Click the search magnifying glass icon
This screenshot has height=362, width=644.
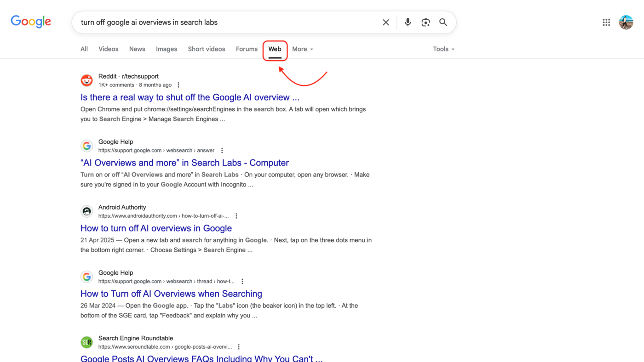coord(443,22)
